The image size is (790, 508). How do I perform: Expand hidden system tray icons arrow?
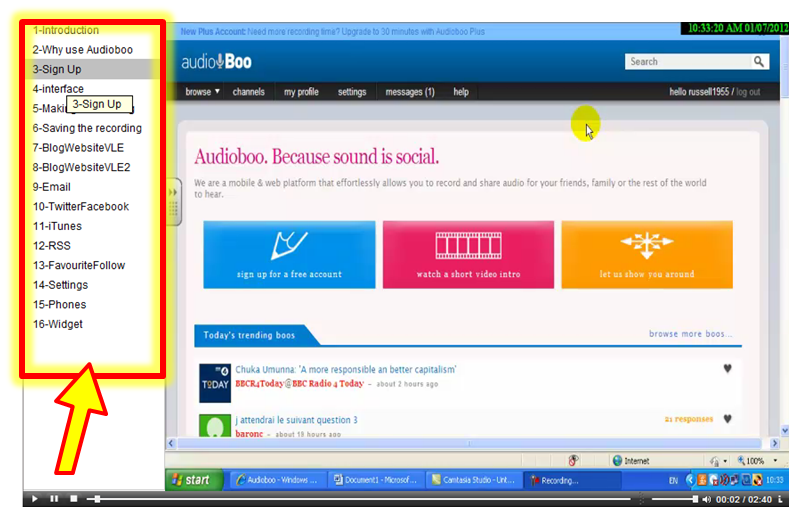691,481
